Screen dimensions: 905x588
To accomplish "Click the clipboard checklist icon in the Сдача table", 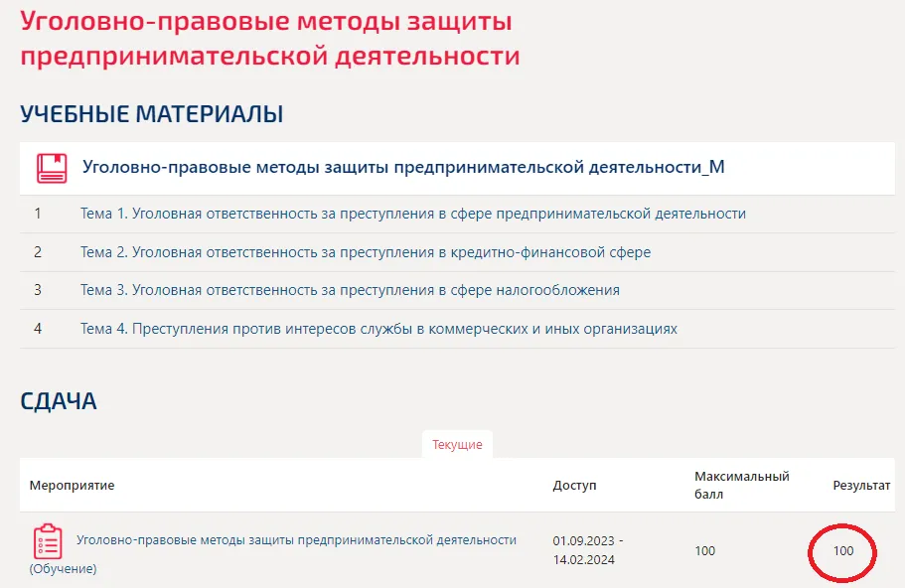I will [x=48, y=541].
